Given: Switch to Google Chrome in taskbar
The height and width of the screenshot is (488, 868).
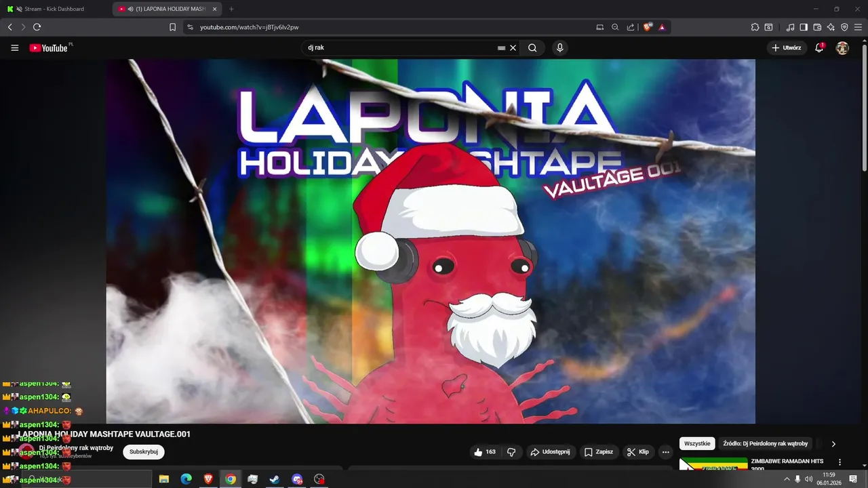Looking at the screenshot, I should click(231, 479).
